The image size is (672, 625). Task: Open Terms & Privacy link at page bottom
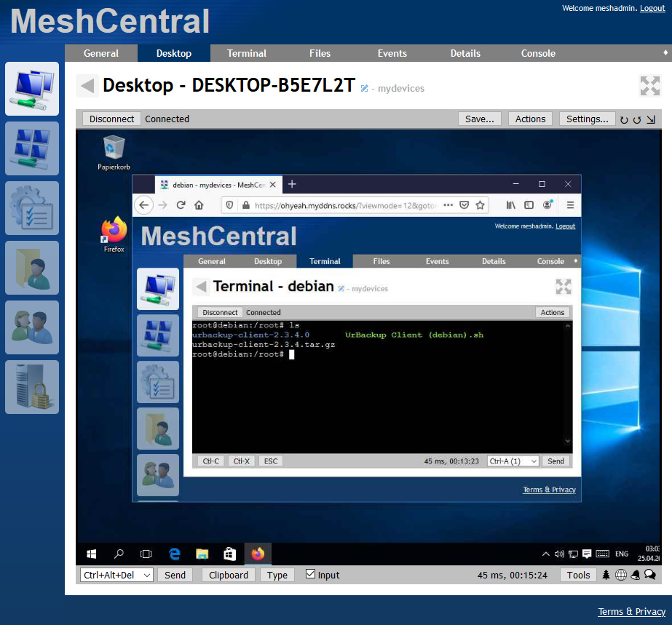(632, 611)
